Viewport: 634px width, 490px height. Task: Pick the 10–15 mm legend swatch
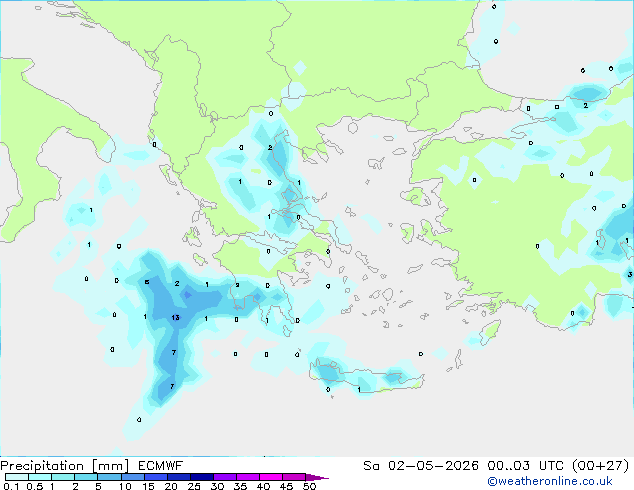pyautogui.click(x=133, y=477)
